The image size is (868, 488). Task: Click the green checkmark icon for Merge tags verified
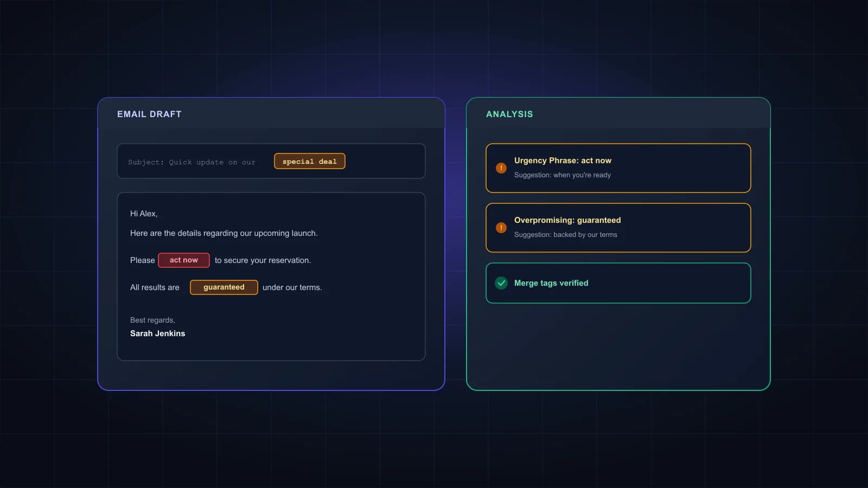[x=501, y=283]
